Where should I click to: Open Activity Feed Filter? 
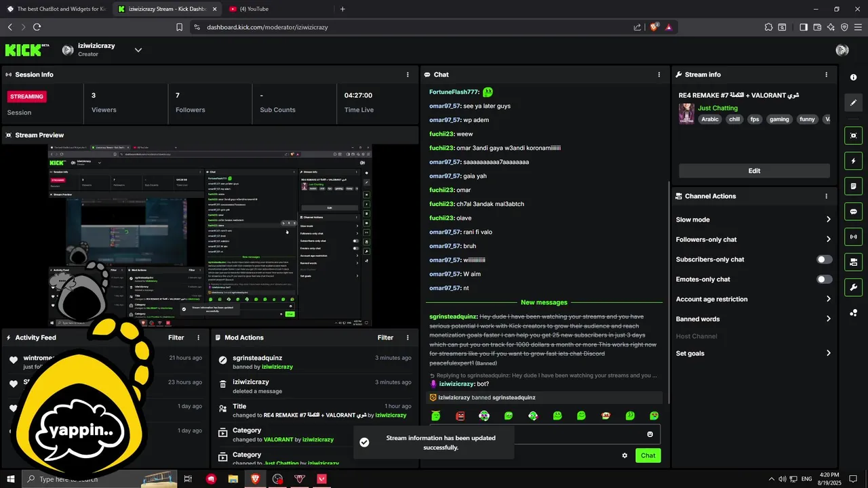[x=176, y=338]
